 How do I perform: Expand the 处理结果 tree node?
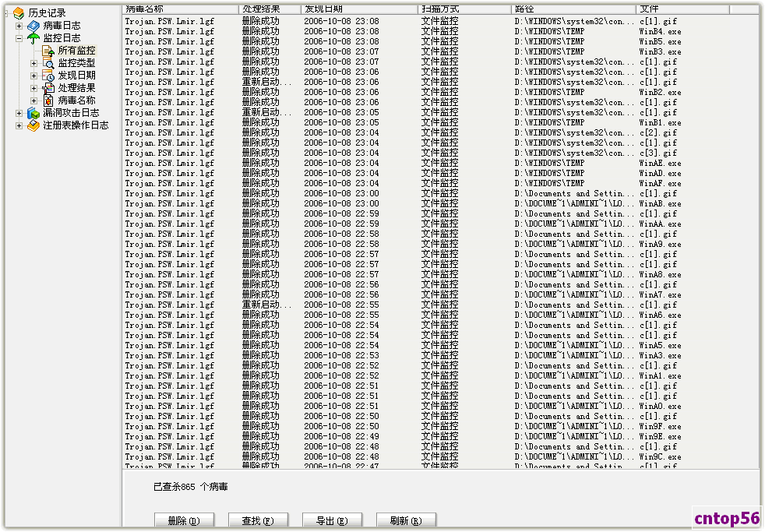click(33, 88)
